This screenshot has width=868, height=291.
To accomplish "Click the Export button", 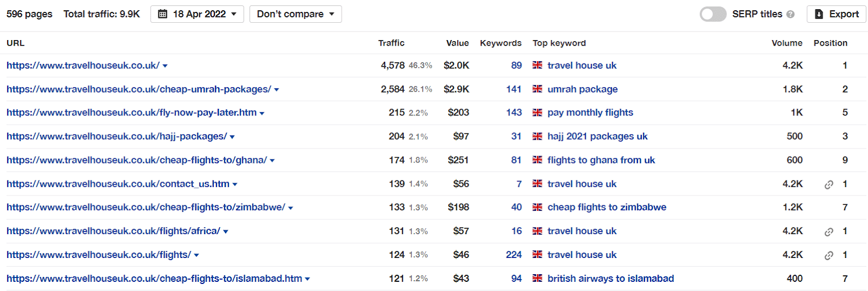I will [x=837, y=14].
